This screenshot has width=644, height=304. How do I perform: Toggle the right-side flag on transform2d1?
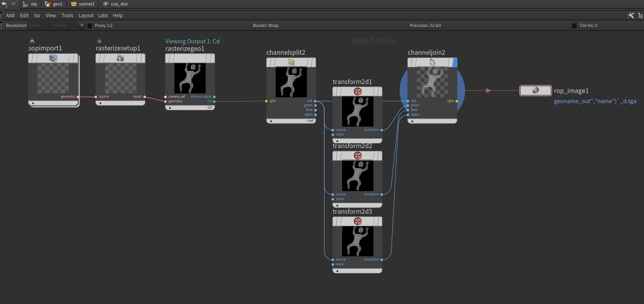pos(379,91)
